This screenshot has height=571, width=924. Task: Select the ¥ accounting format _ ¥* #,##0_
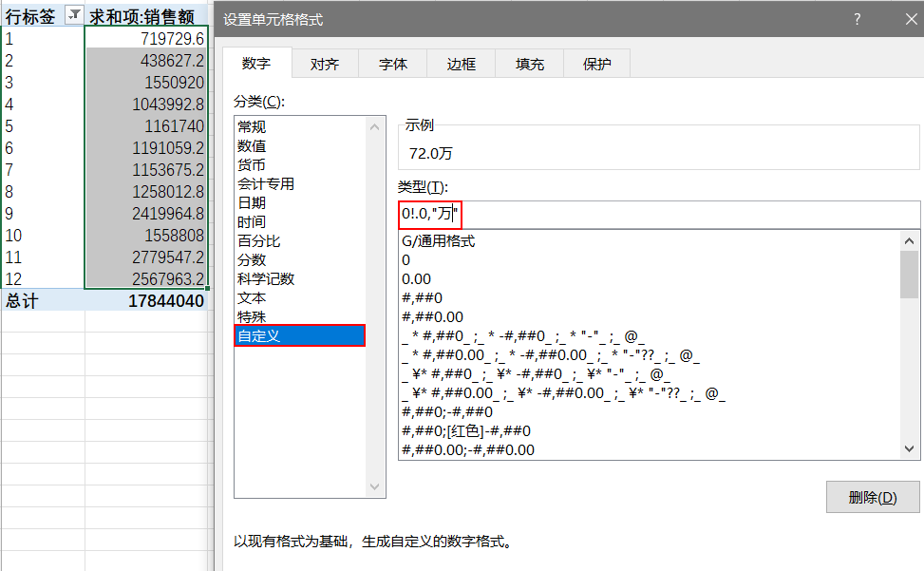[650, 374]
